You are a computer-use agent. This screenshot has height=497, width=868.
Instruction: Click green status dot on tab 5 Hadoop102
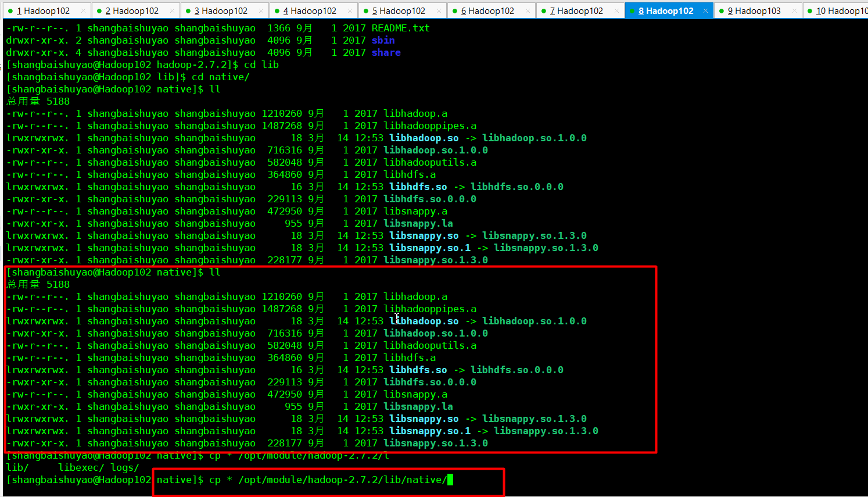click(366, 11)
